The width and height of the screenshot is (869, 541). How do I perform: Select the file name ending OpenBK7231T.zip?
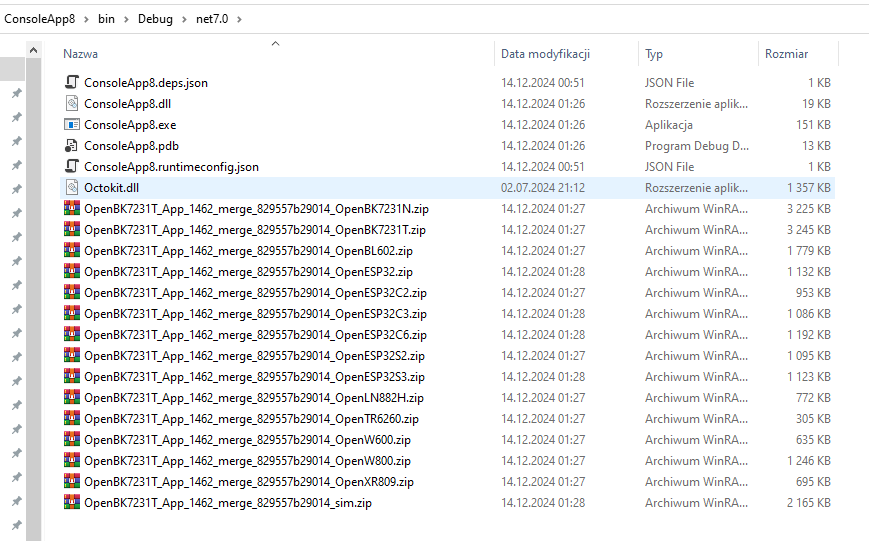pos(255,230)
